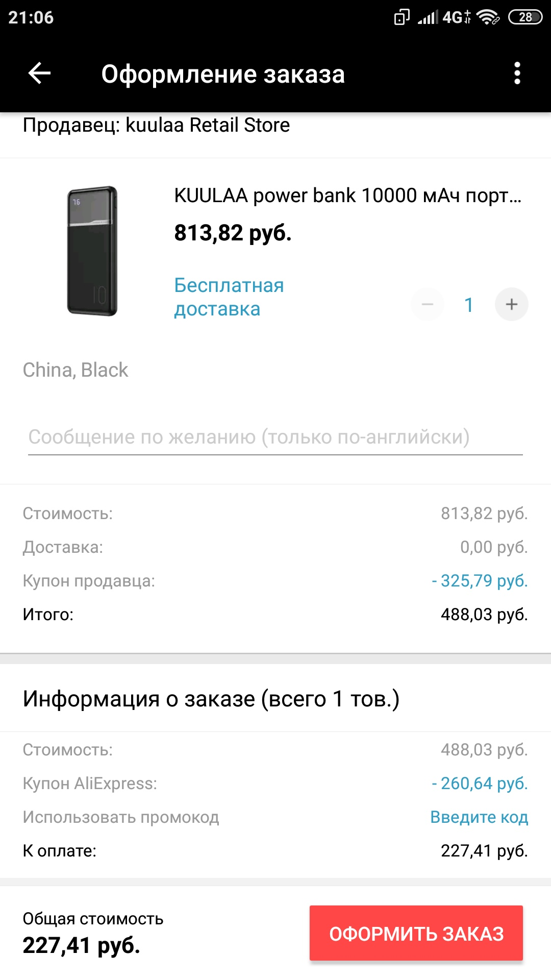Decrease quantity with the minus button
551x980 pixels.
tap(428, 305)
